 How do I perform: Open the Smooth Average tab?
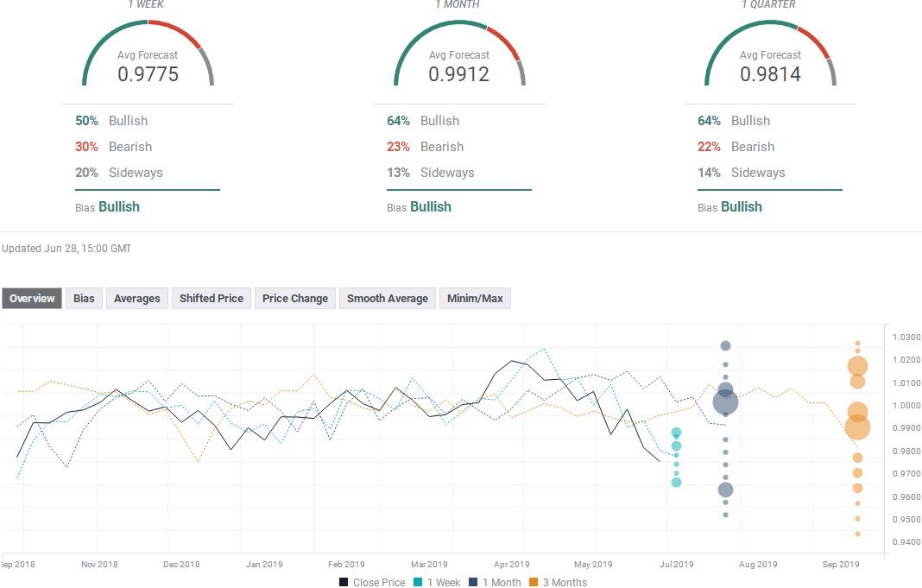coord(388,299)
